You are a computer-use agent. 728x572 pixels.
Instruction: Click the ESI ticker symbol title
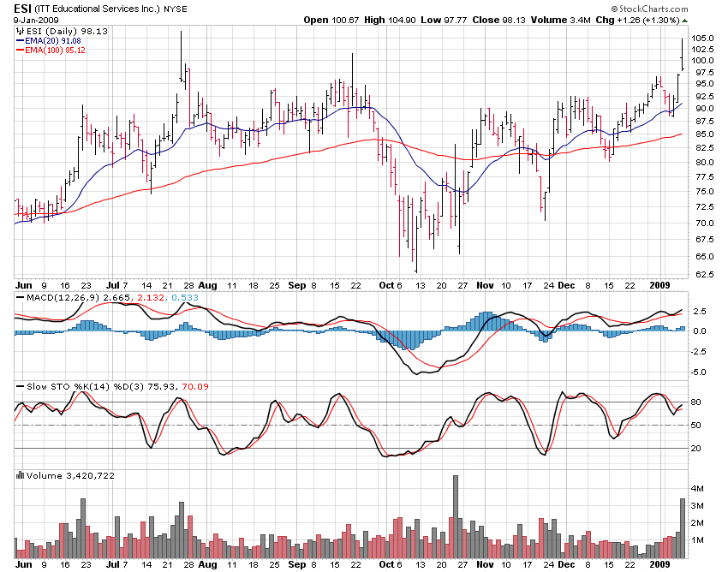tap(23, 8)
